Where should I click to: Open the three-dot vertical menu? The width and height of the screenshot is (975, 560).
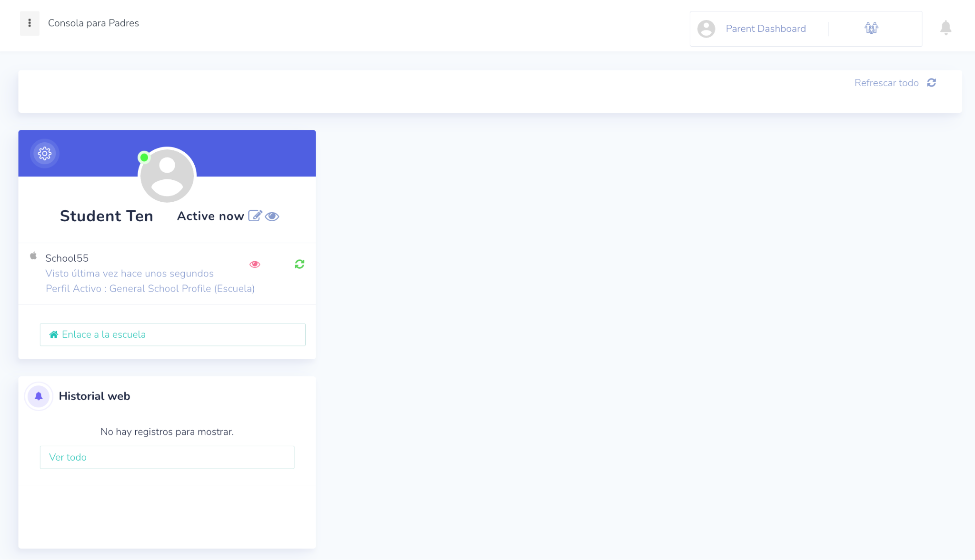coord(30,23)
